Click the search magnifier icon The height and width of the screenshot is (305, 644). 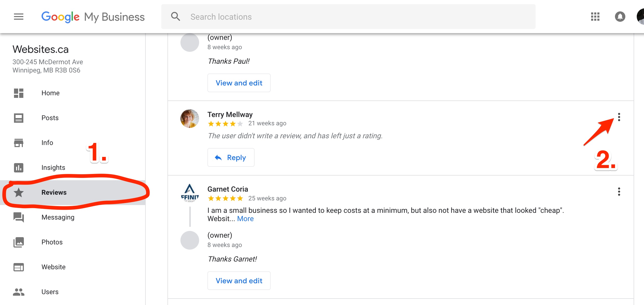(176, 17)
